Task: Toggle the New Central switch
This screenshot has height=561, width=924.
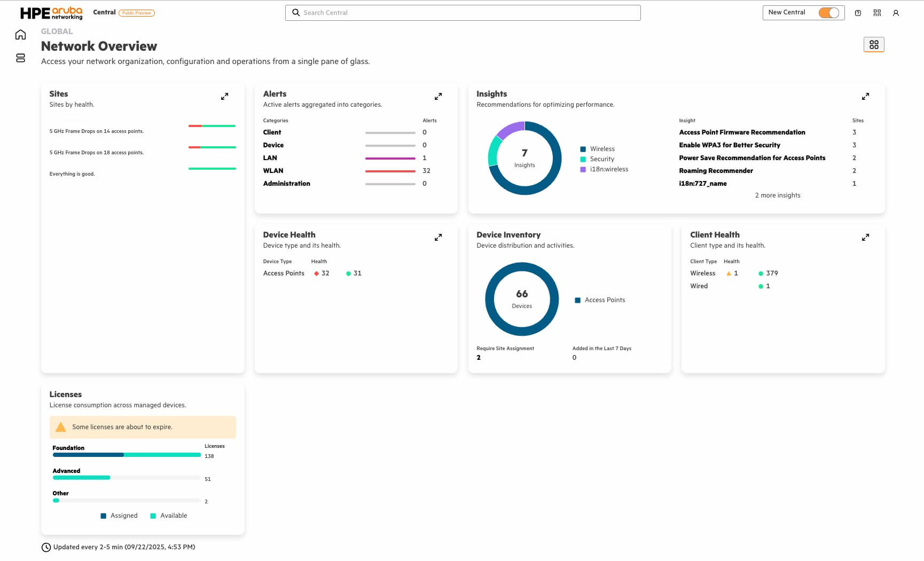Action: click(828, 13)
